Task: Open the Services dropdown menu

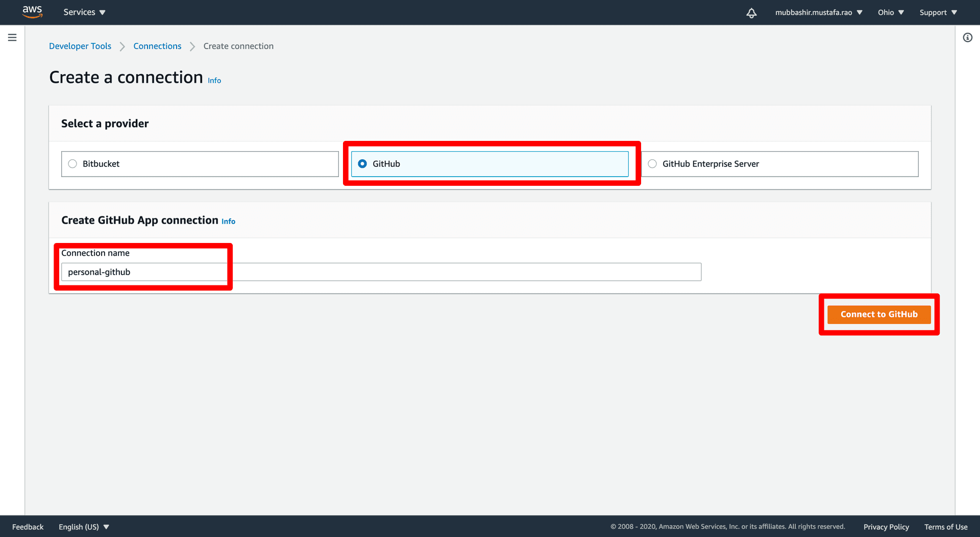Action: click(84, 12)
